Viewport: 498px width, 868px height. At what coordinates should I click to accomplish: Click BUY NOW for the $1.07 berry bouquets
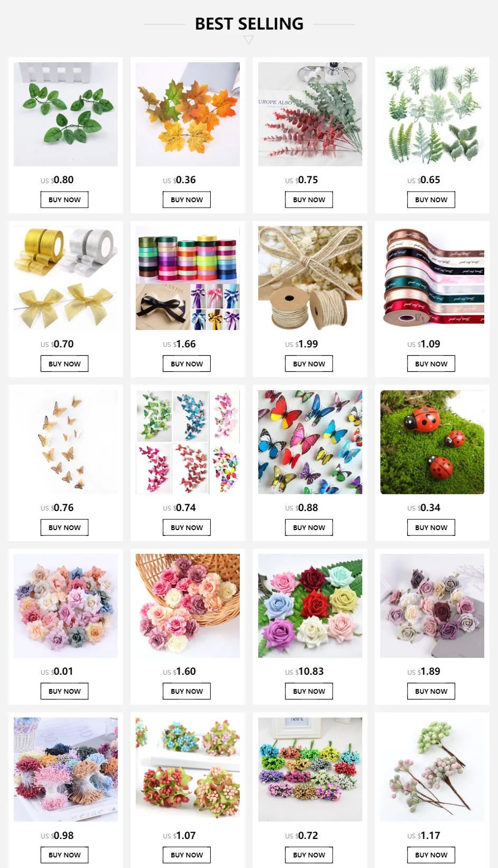pyautogui.click(x=186, y=855)
